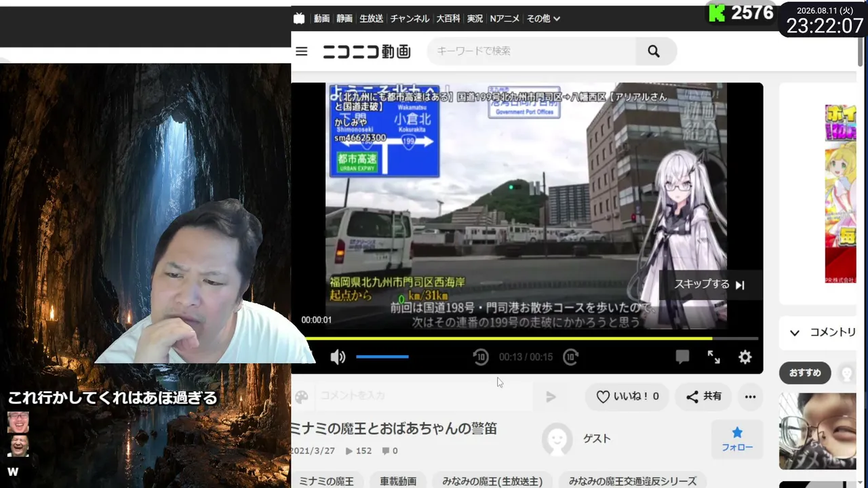Toggle comment display on the player
Viewport: 868px width, 488px height.
click(683, 357)
